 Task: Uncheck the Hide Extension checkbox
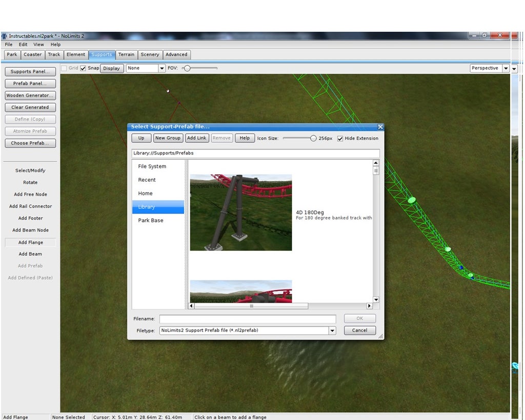340,138
